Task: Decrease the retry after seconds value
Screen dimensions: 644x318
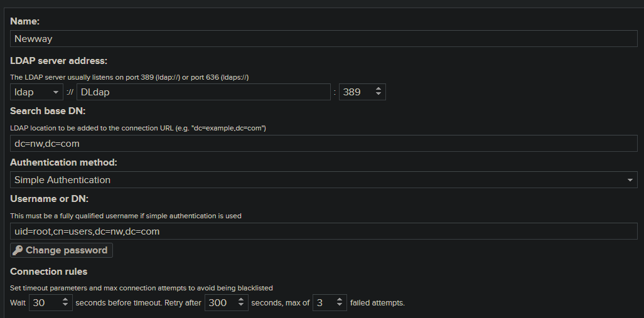Action: tap(242, 305)
